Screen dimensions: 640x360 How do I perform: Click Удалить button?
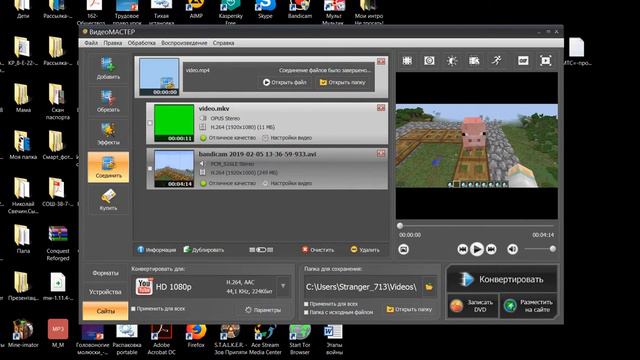[365, 250]
